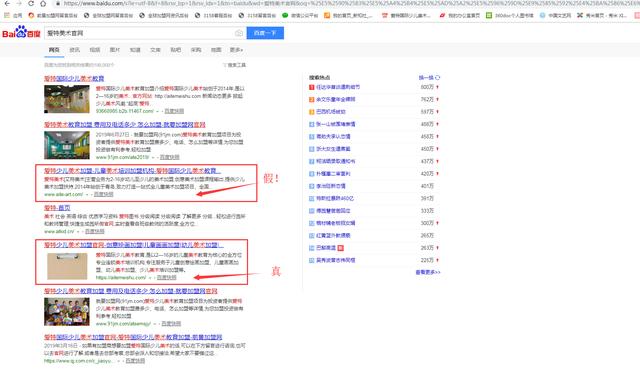The width and height of the screenshot is (640, 370).
Task: Click the https://aitemeishu.com green URL
Action: 121,277
